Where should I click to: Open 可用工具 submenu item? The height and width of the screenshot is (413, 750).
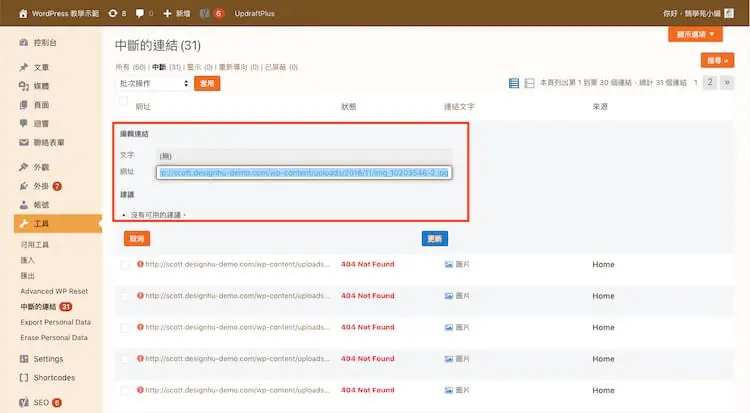(34, 245)
